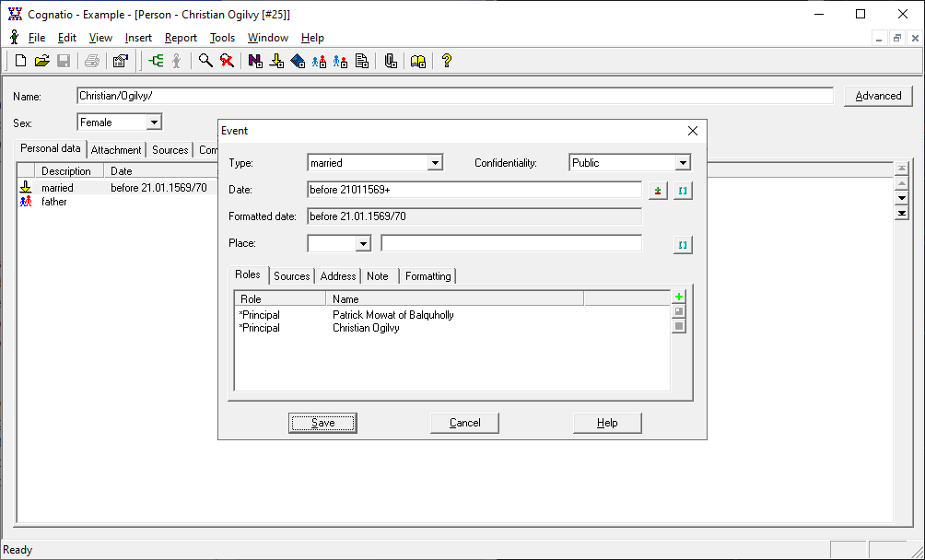Open the database properties toolbar icon
Viewport: 925px width, 560px height.
pyautogui.click(x=121, y=61)
